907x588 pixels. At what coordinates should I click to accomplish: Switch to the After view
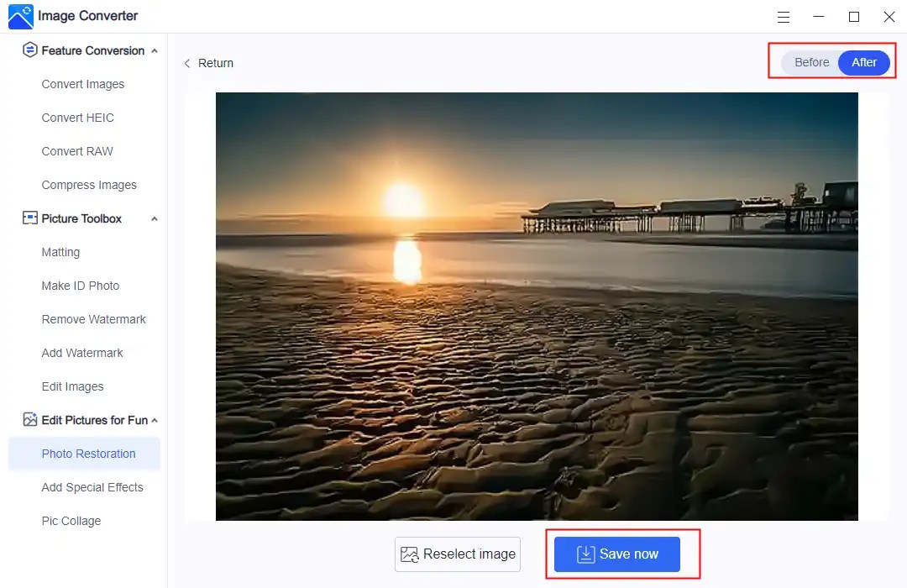[x=863, y=62]
